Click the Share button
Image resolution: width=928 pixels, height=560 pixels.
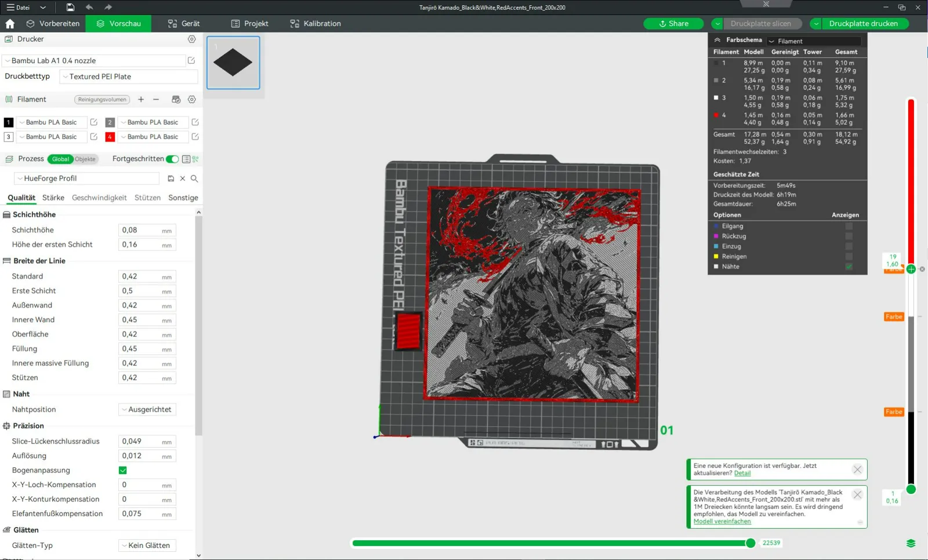(x=673, y=24)
